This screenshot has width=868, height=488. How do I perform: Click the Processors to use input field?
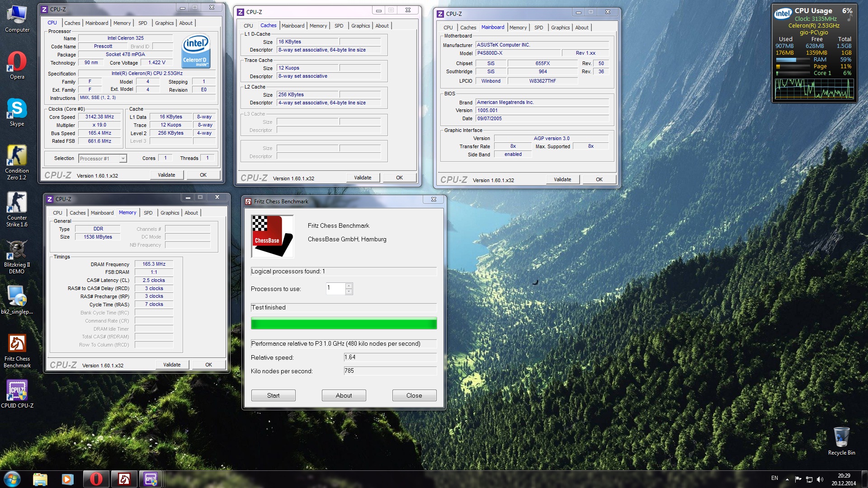pos(335,289)
